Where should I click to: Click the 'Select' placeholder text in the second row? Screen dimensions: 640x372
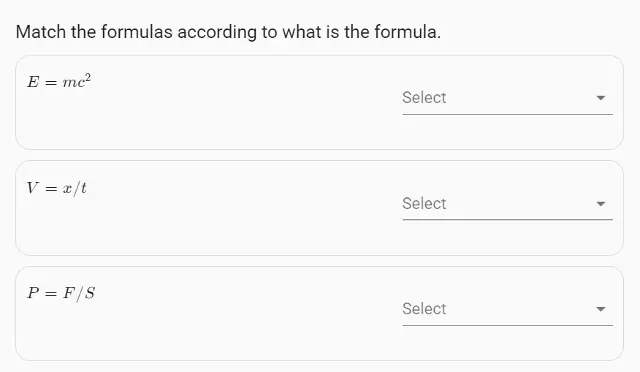coord(424,203)
